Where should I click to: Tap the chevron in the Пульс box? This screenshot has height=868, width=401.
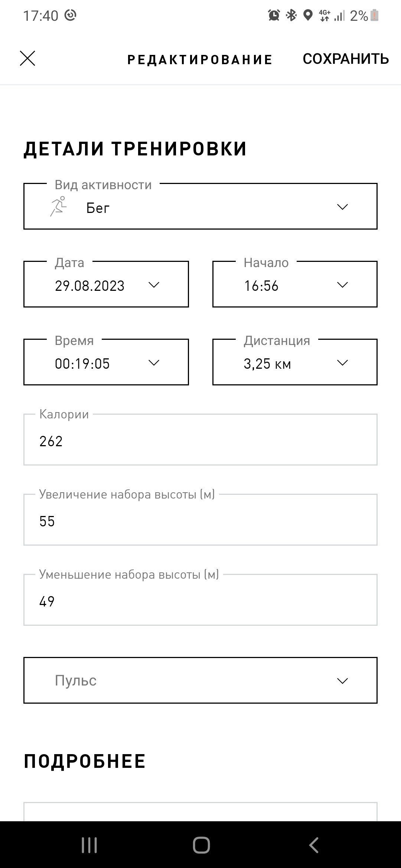(x=342, y=681)
